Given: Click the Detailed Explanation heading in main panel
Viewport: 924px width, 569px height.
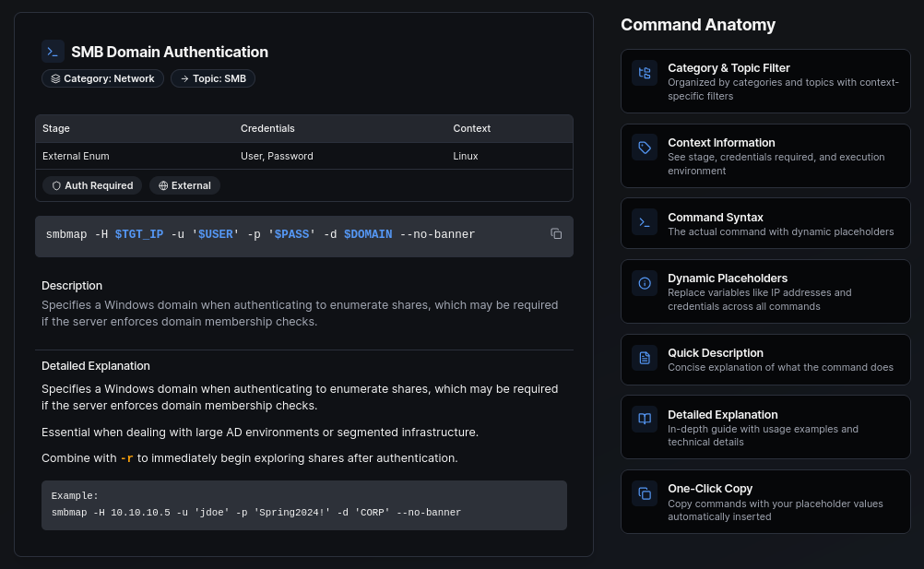Looking at the screenshot, I should pos(96,366).
